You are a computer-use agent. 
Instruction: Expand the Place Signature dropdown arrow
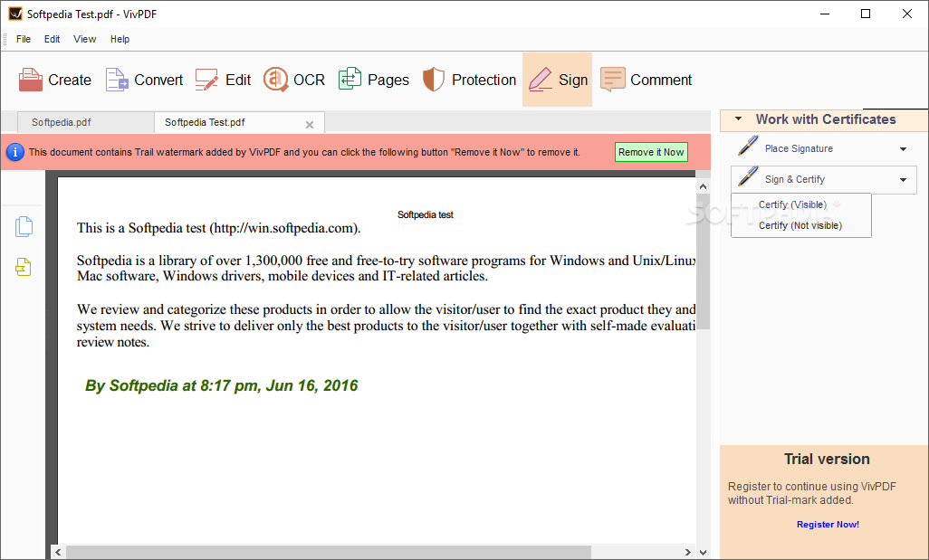pyautogui.click(x=903, y=149)
